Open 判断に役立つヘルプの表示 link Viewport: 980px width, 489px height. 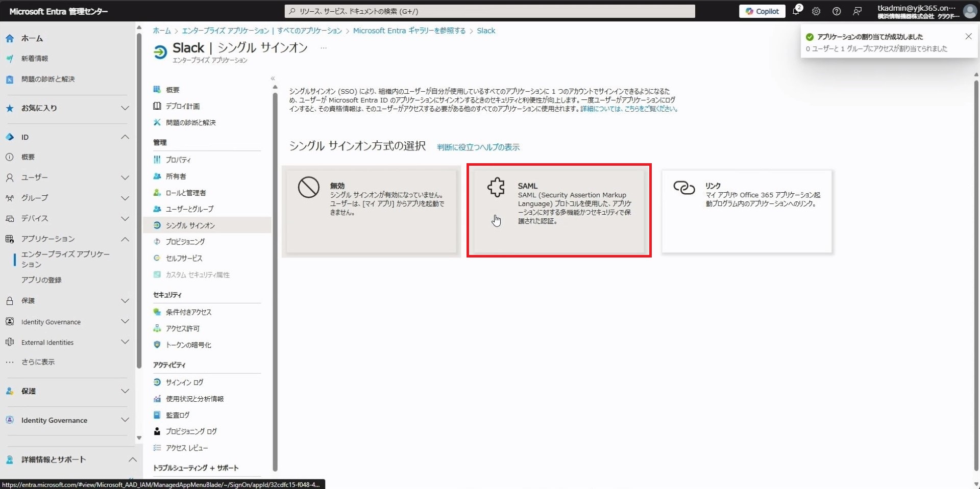click(x=478, y=147)
